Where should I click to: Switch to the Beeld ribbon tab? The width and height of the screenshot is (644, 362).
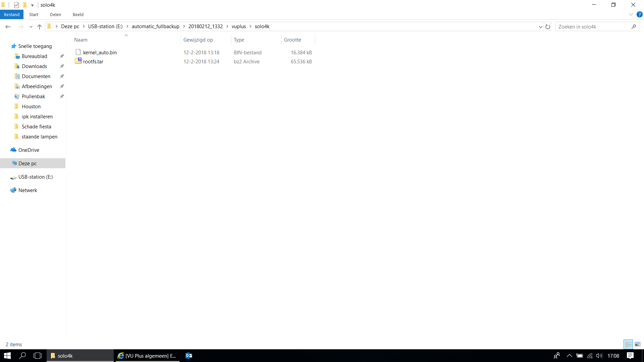pyautogui.click(x=78, y=14)
